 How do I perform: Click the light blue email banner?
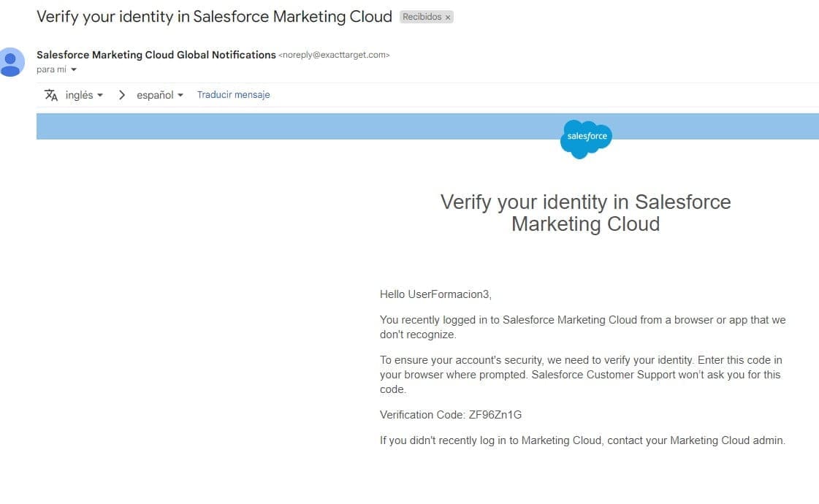coord(292,126)
